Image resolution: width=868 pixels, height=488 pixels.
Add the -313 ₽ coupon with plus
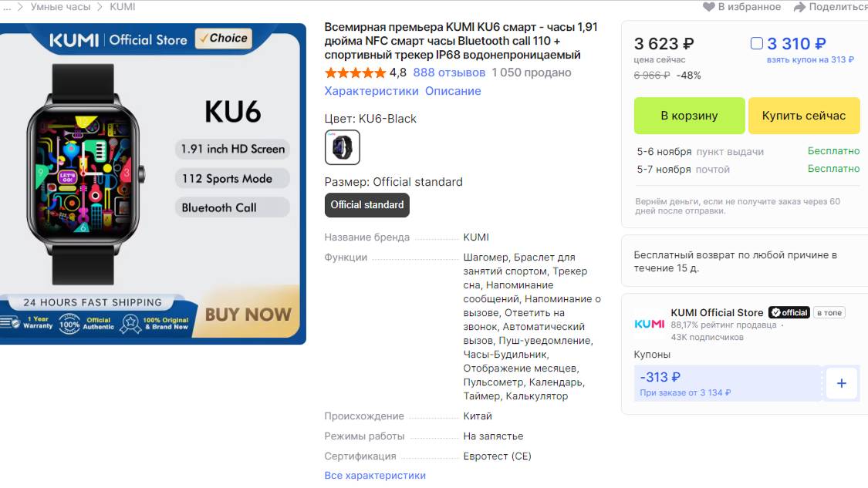pos(841,383)
